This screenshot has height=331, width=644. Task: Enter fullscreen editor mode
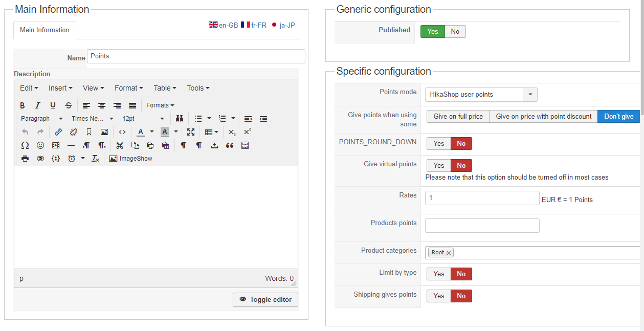point(191,132)
